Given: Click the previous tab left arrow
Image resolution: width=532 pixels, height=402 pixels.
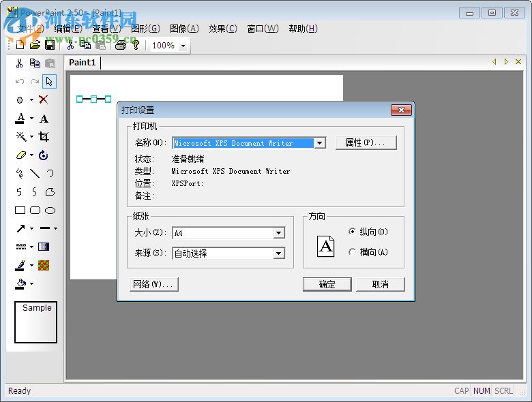Looking at the screenshot, I should tap(494, 62).
